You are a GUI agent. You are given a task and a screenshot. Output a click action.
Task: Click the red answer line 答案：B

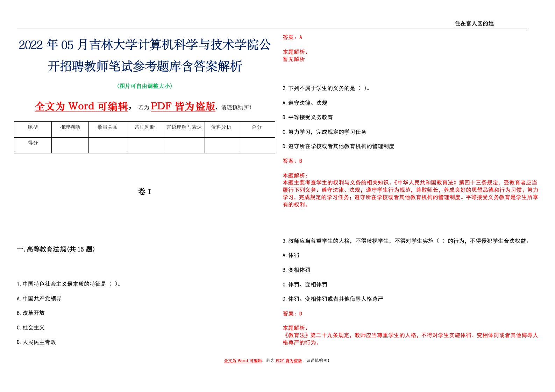292,161
